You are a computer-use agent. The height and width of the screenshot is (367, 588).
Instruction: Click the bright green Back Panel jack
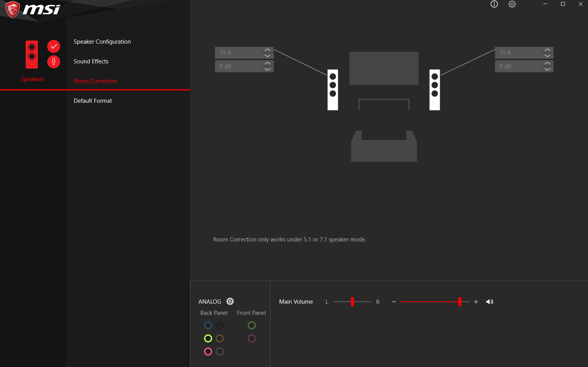[208, 338]
